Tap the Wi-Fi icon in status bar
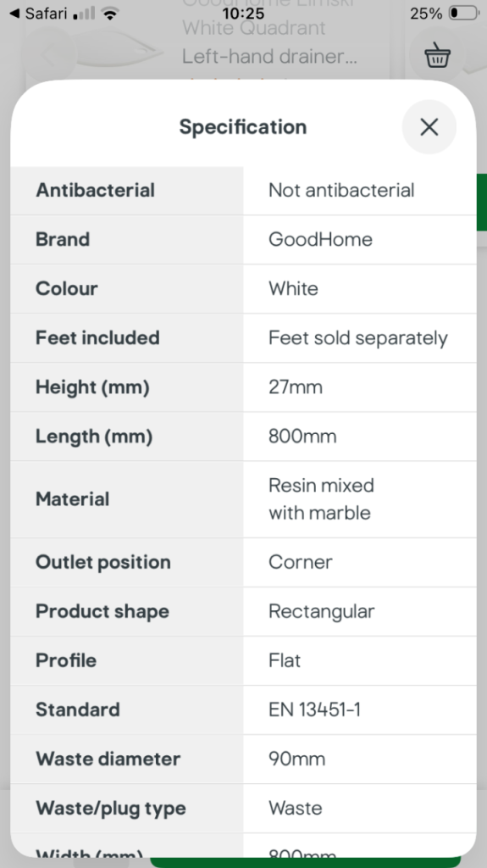Viewport: 487px width, 868px height. coord(111,14)
